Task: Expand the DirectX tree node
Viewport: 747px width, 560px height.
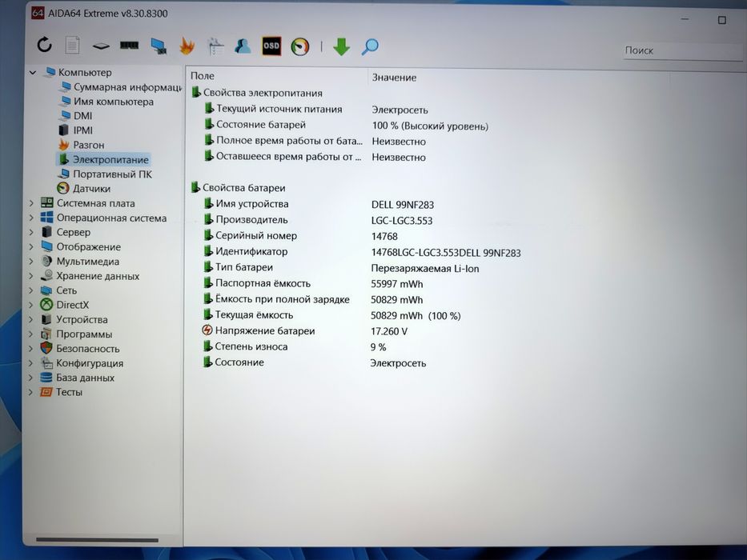Action: point(31,305)
